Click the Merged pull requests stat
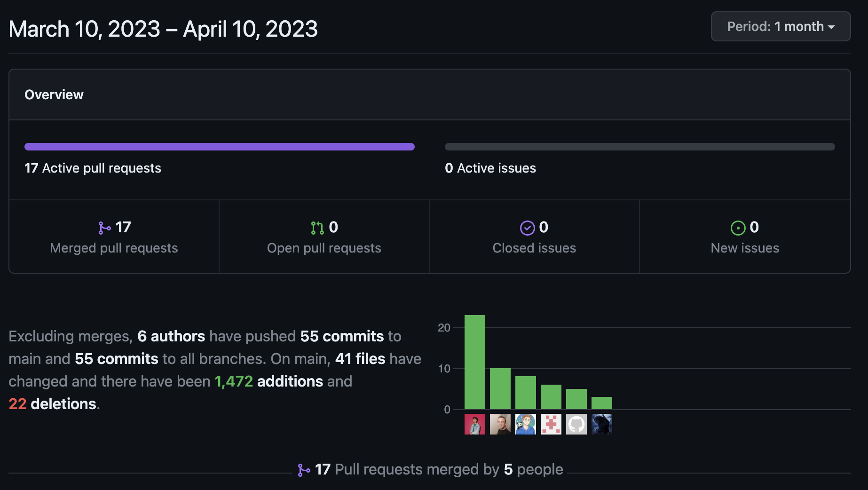 (x=114, y=237)
